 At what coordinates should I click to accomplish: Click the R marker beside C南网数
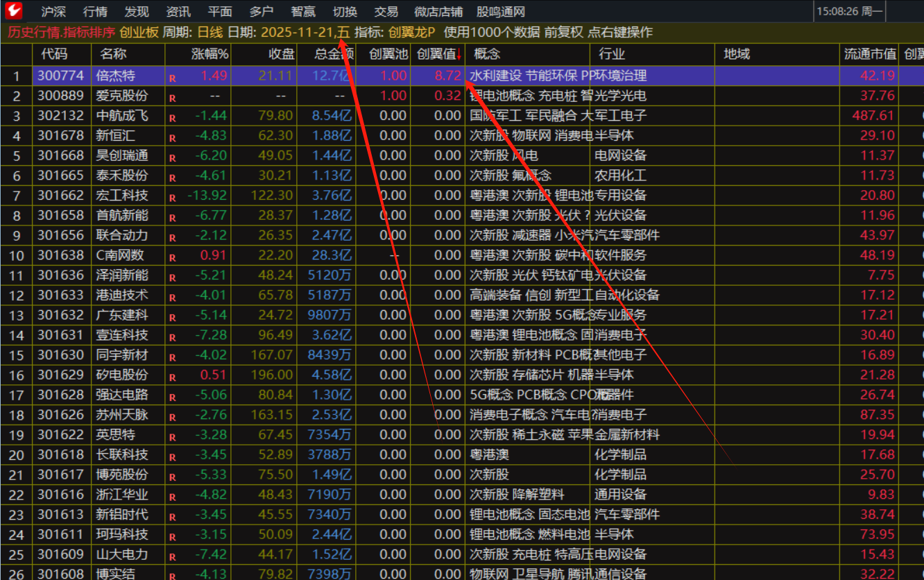point(172,257)
